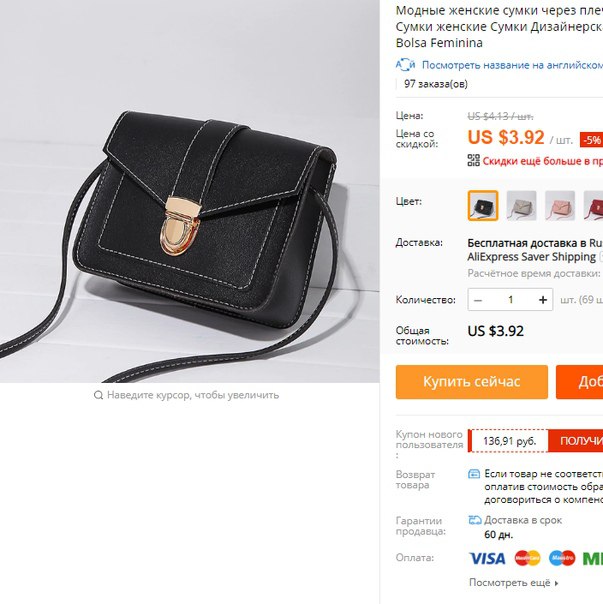
Task: Decrease quantity with the minus button
Action: click(x=478, y=300)
